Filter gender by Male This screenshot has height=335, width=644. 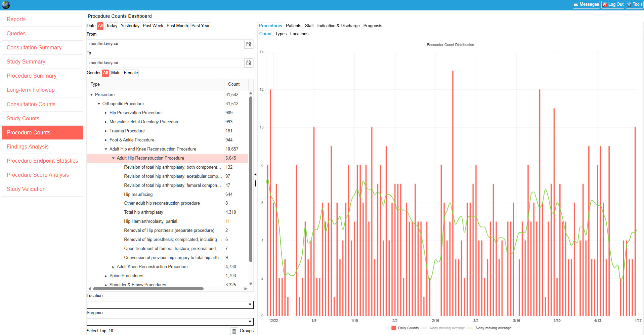coord(116,73)
